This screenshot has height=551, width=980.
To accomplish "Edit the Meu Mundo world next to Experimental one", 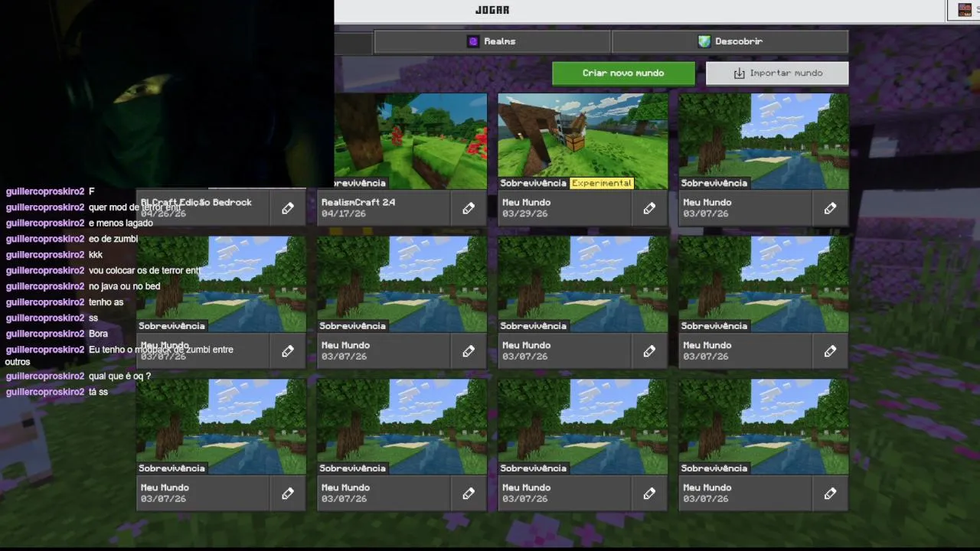I will [830, 208].
